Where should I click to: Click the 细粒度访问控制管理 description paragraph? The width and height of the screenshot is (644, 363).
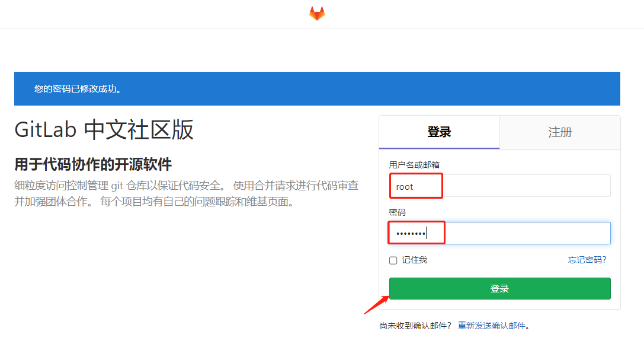click(x=187, y=193)
